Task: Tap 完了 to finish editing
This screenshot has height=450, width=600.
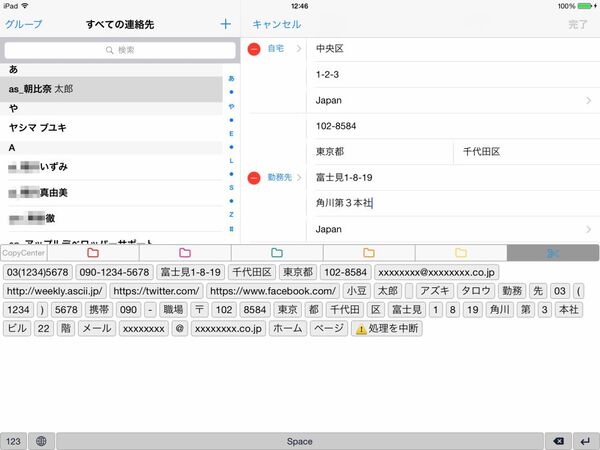Action: point(577,24)
